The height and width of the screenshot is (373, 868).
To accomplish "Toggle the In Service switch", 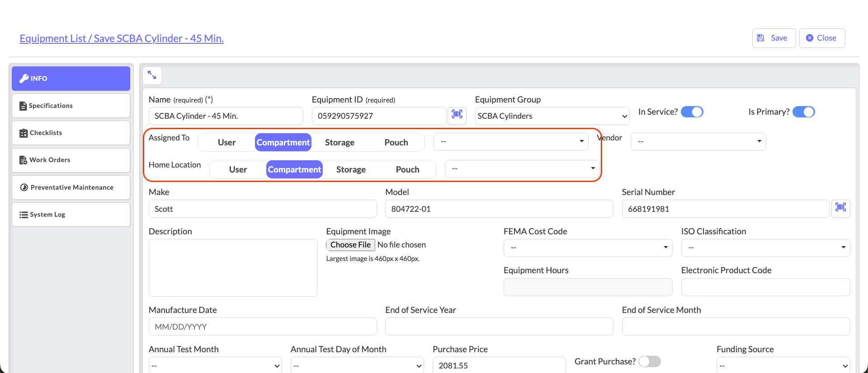I will 692,112.
